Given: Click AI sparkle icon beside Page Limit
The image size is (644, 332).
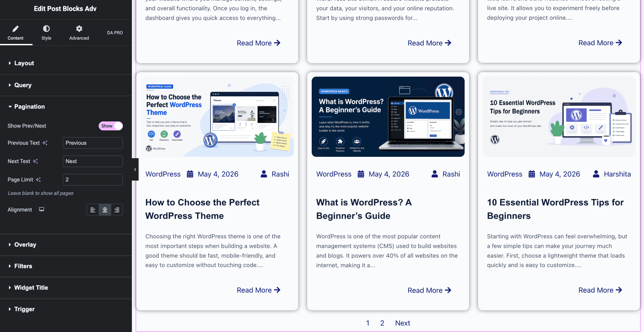Looking at the screenshot, I should tap(38, 180).
